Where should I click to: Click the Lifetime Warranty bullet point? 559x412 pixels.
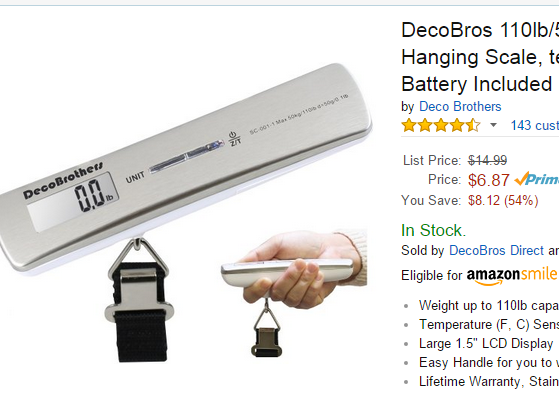pos(489,382)
